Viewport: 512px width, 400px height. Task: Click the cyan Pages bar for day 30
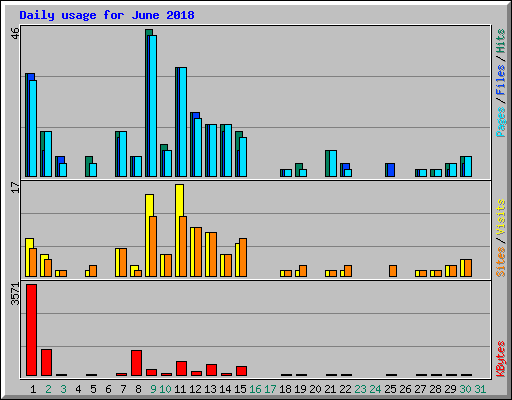point(468,166)
